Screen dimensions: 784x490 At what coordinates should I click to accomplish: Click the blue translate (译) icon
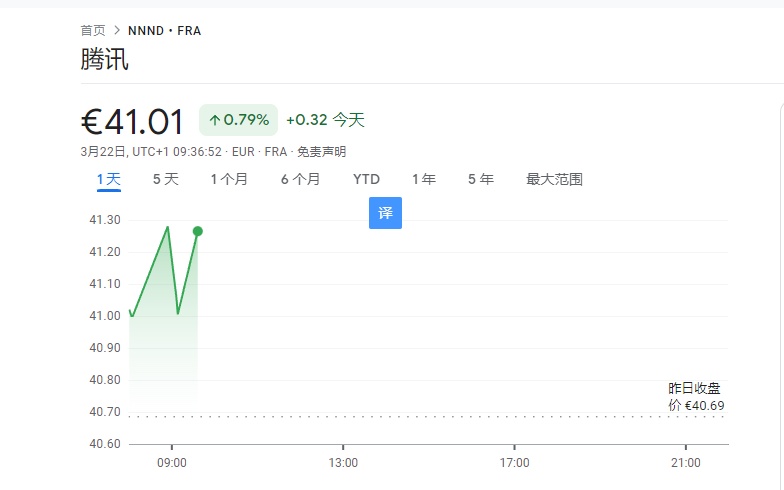(x=385, y=214)
